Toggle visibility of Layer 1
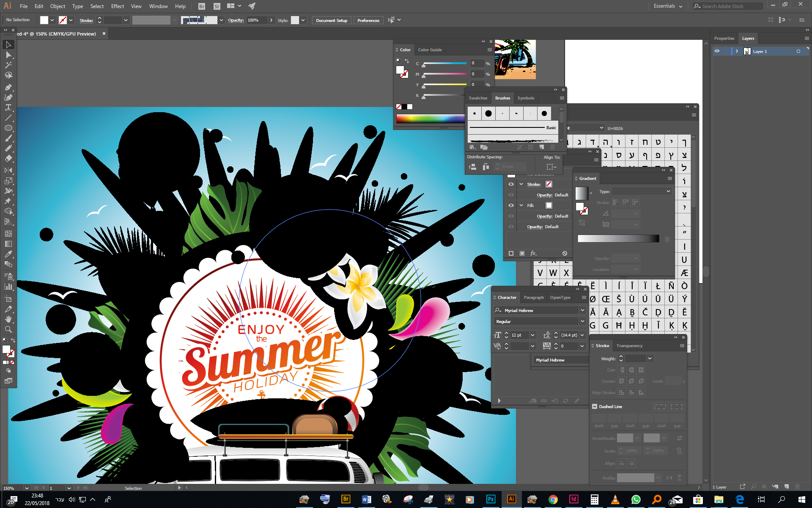 717,51
